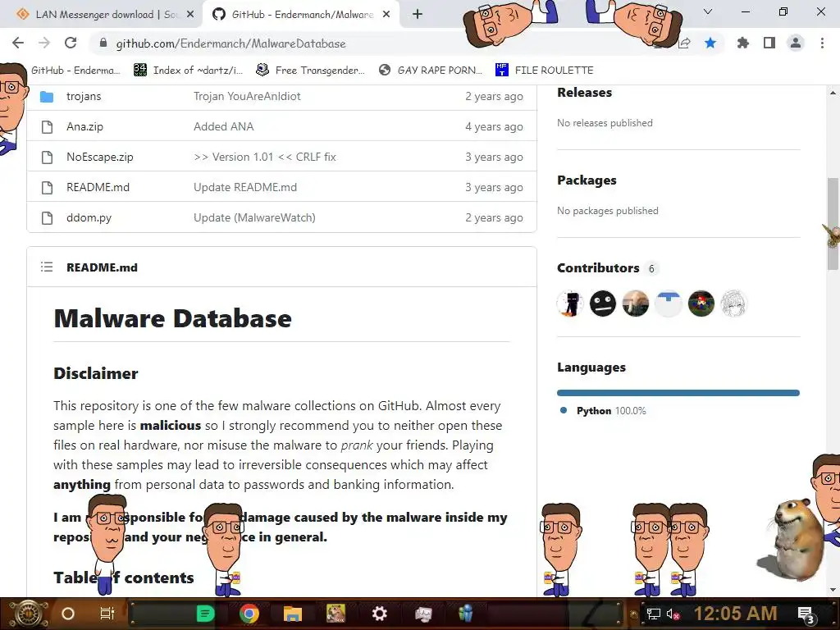
Task: Close the GitHub MalwareDatabase tab
Action: click(386, 15)
